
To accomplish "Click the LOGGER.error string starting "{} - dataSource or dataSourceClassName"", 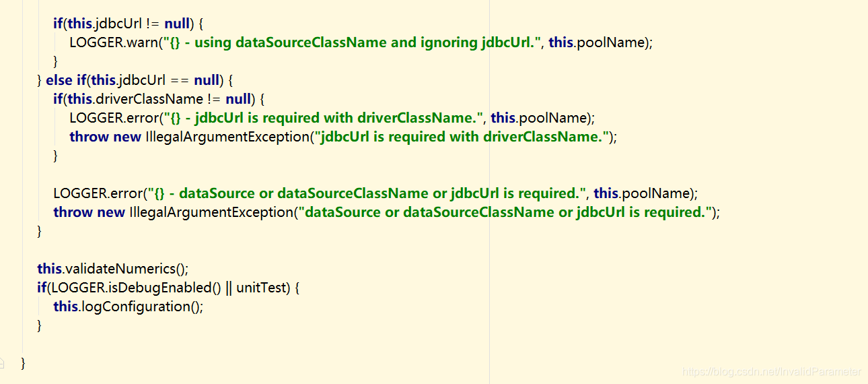I will 366,193.
